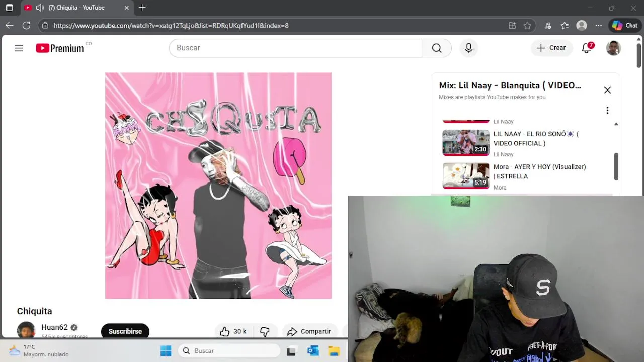Click the Mora channel name text
Screen dimensions: 644x362
(x=500, y=188)
